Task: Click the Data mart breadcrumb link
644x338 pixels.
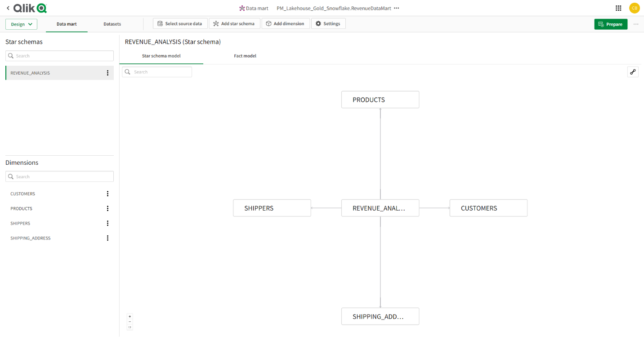Action: [x=254, y=8]
